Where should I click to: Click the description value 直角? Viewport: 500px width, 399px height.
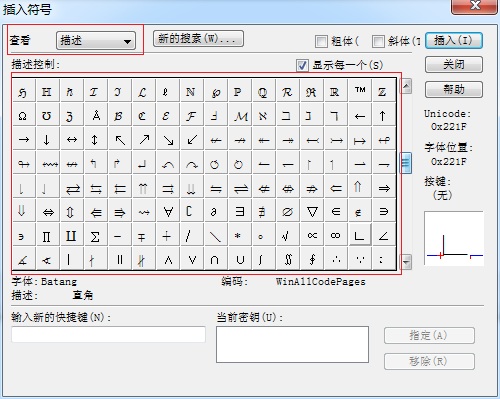point(83,295)
